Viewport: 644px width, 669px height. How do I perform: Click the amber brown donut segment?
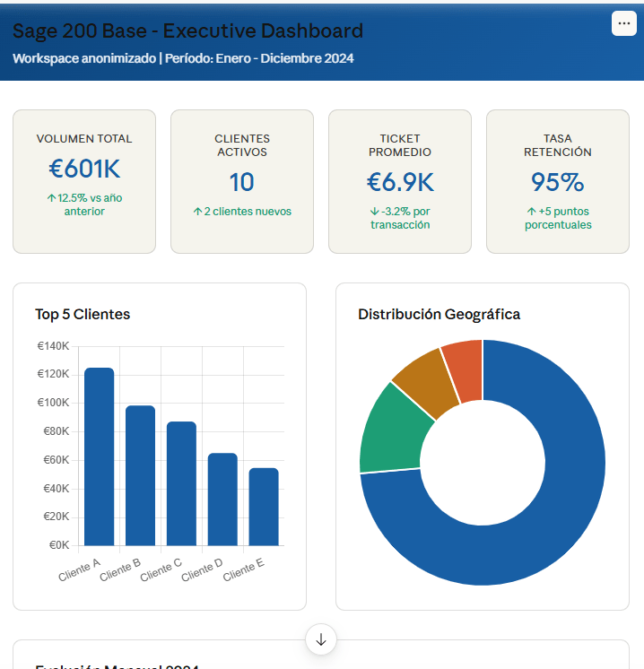pos(429,382)
